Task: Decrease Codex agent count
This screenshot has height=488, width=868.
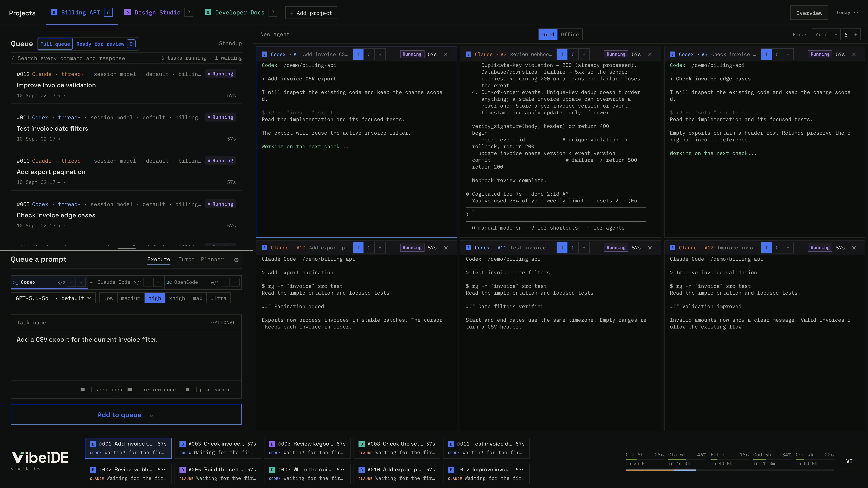Action: (71, 282)
